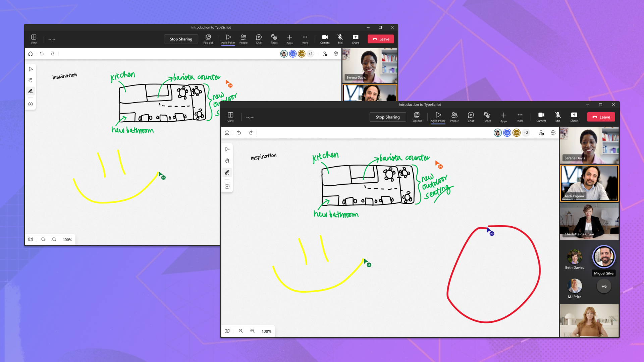Click Stop Sharing button in foreground
Image resolution: width=644 pixels, height=362 pixels.
(x=387, y=117)
